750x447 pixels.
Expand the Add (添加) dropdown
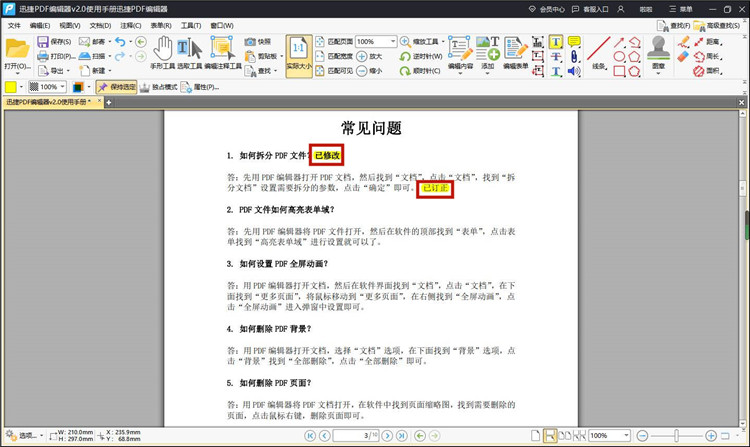487,73
